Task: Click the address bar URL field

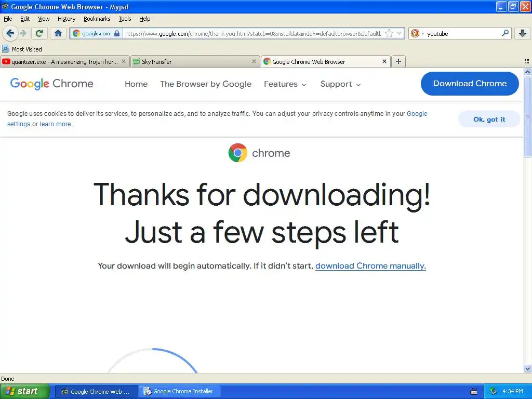Action: click(253, 34)
